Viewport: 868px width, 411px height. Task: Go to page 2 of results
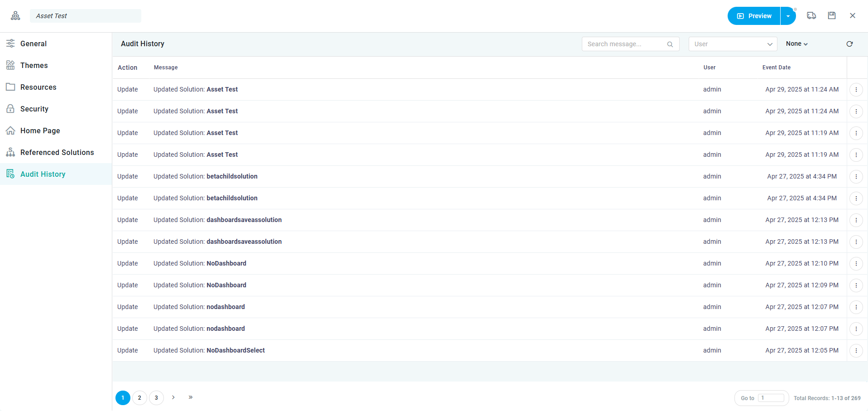tap(139, 398)
